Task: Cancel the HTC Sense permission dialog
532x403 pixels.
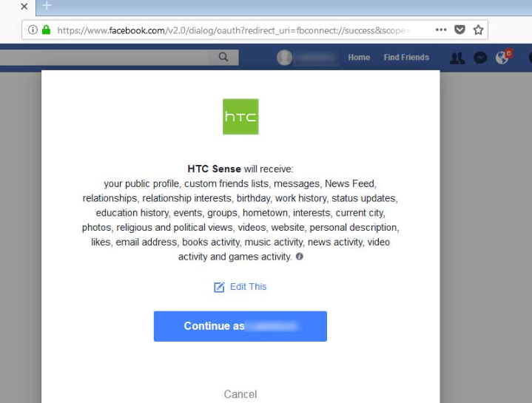Action: (x=240, y=394)
